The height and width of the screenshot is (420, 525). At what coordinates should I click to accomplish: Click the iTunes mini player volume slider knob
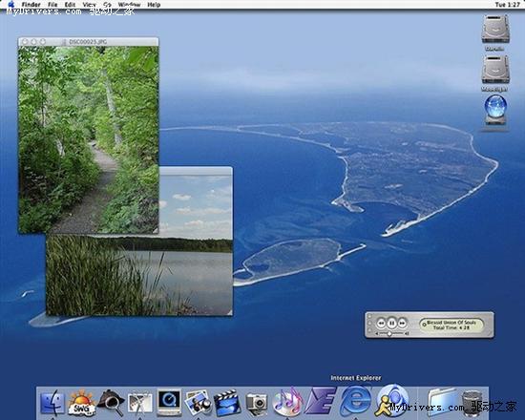[x=389, y=333]
